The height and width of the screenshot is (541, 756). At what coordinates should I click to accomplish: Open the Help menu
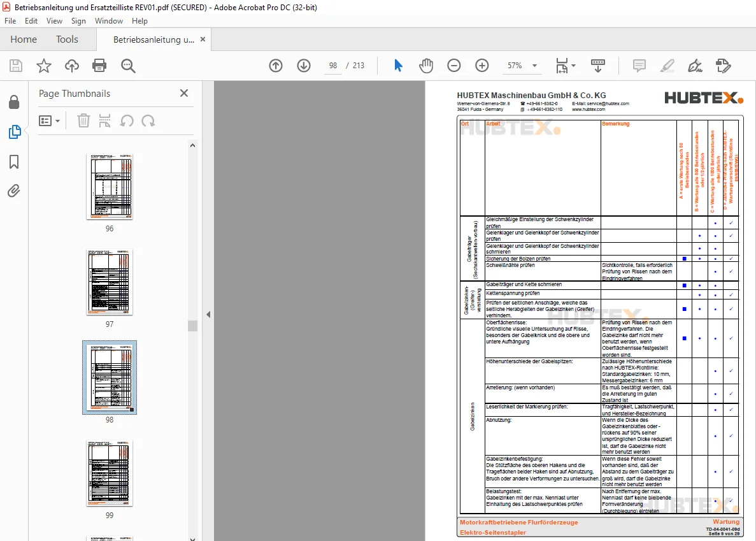140,21
